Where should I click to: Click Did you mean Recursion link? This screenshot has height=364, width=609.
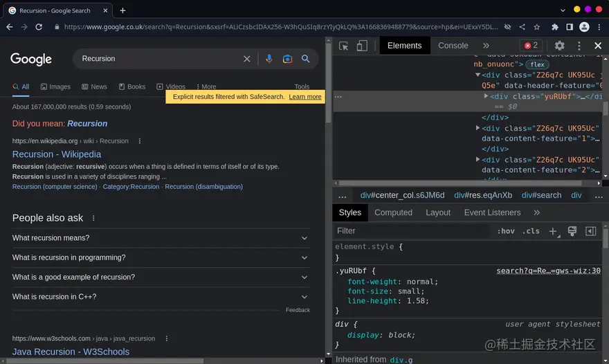click(87, 124)
